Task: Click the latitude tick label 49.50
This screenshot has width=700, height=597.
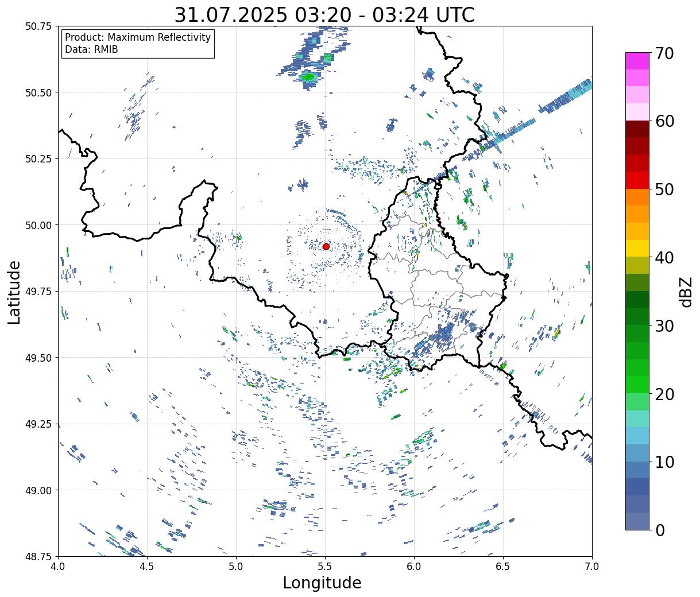Action: [x=38, y=358]
